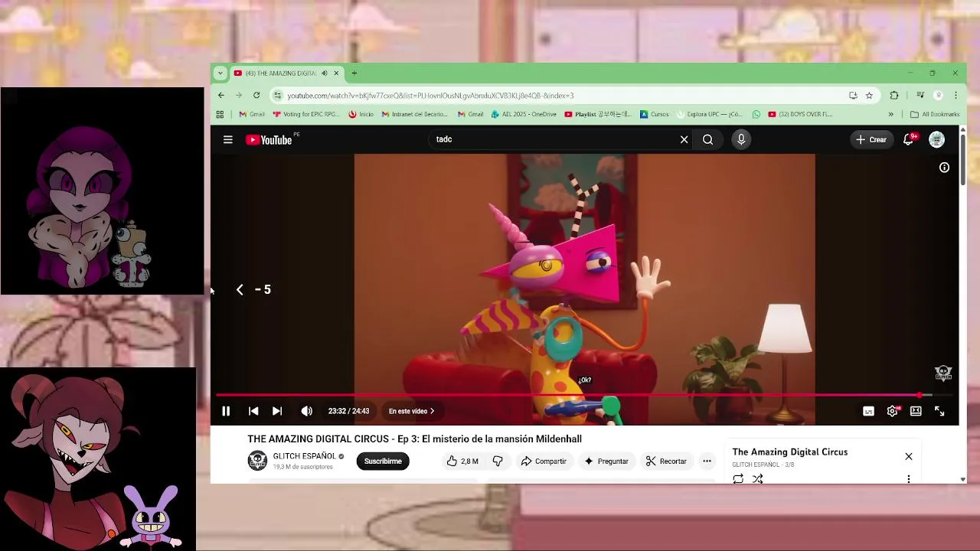Share the video using Compartir
980x551 pixels.
coord(544,461)
